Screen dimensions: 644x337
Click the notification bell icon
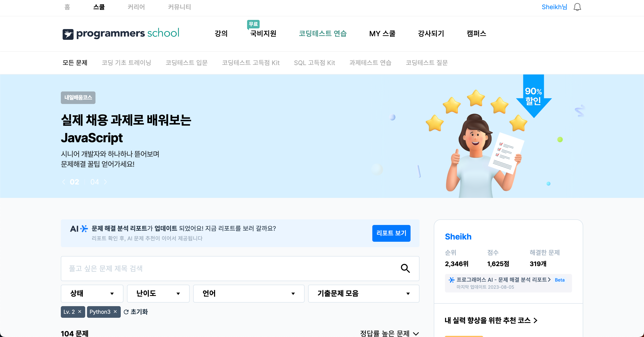tap(577, 7)
